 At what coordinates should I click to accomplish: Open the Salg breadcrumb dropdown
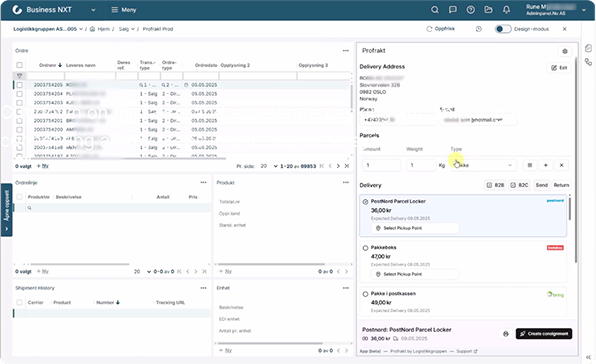tap(127, 29)
